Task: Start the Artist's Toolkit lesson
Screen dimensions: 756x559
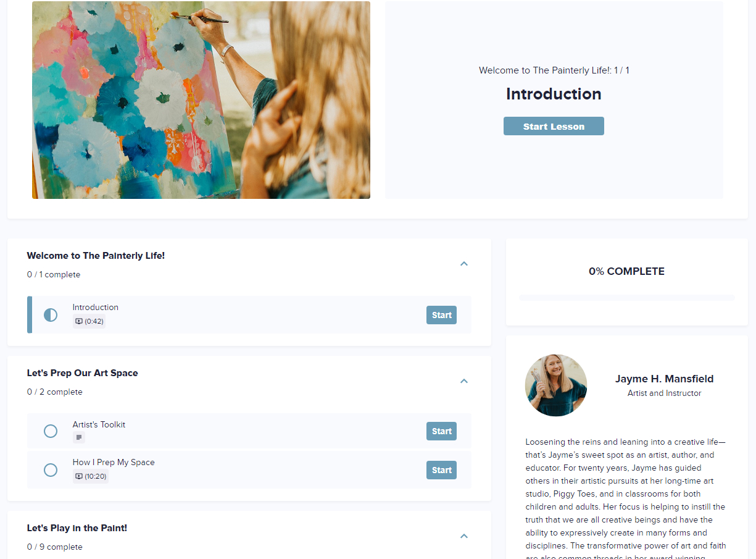Action: pyautogui.click(x=441, y=431)
